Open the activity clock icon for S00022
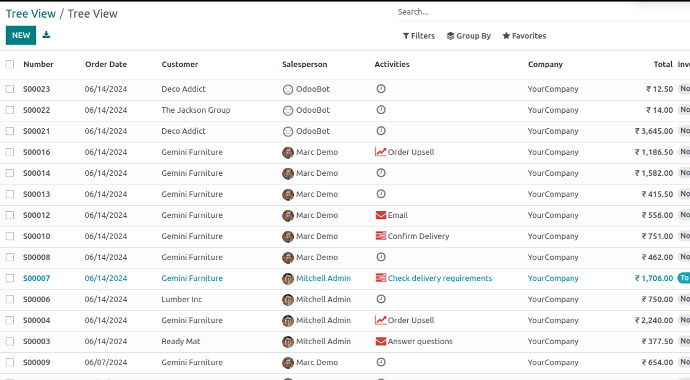Viewport: 690px width, 380px height. [381, 110]
